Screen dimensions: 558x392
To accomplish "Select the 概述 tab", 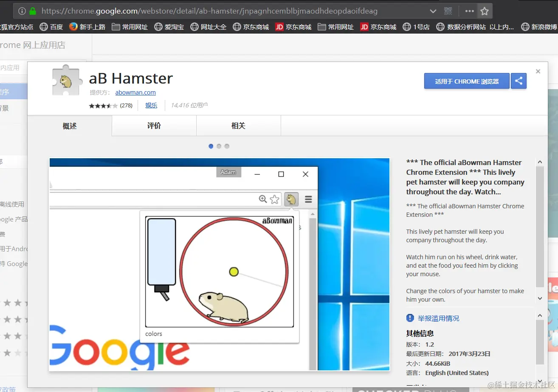I will point(70,126).
